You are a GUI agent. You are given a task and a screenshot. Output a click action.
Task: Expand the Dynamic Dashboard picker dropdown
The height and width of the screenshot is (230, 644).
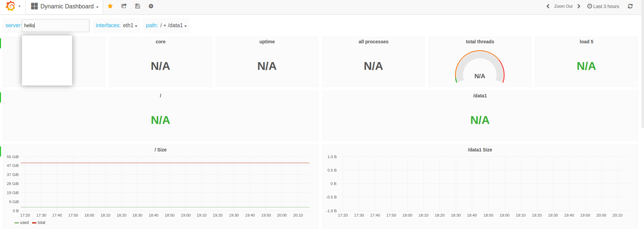(x=65, y=6)
